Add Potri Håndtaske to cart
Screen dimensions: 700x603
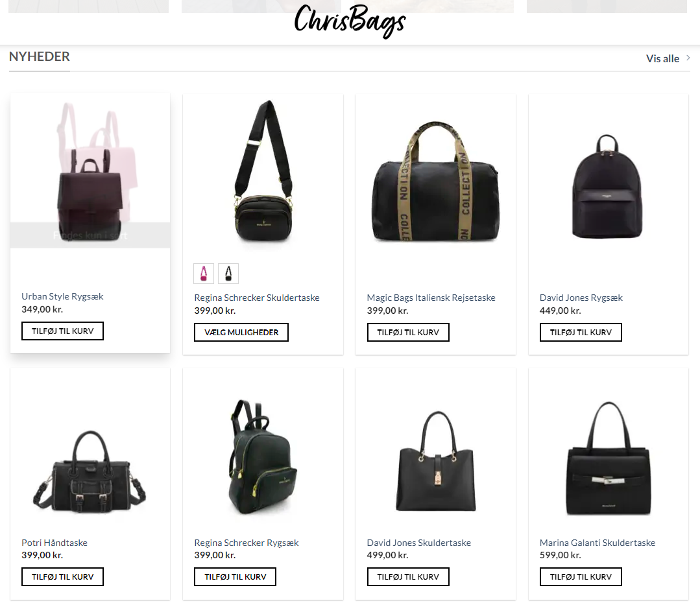tap(62, 576)
